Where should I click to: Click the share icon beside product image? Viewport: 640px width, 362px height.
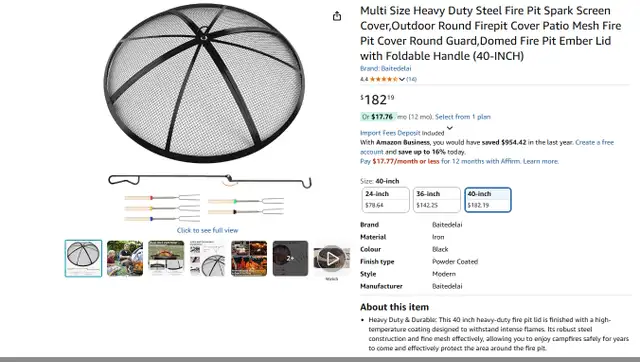[x=337, y=16]
